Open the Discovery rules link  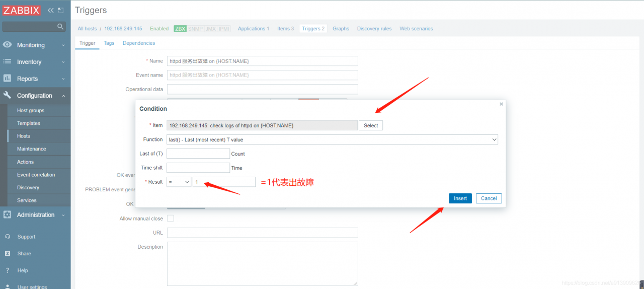point(374,29)
